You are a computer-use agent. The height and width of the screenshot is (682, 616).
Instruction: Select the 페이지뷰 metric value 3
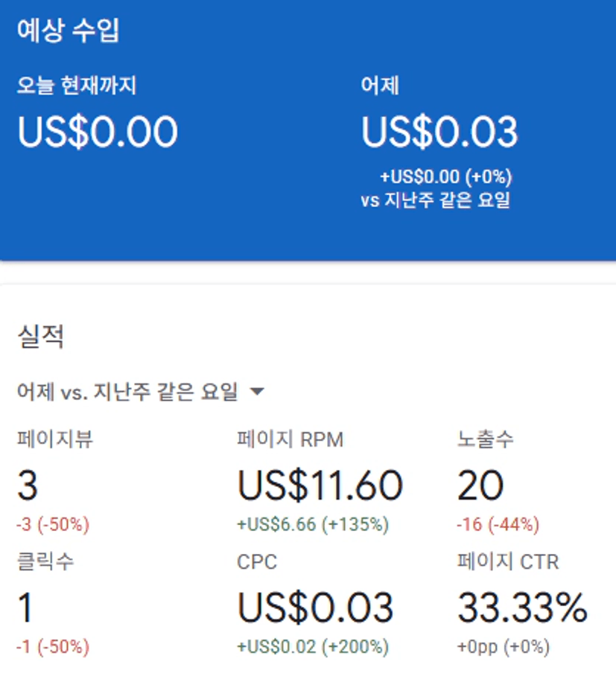(x=28, y=485)
